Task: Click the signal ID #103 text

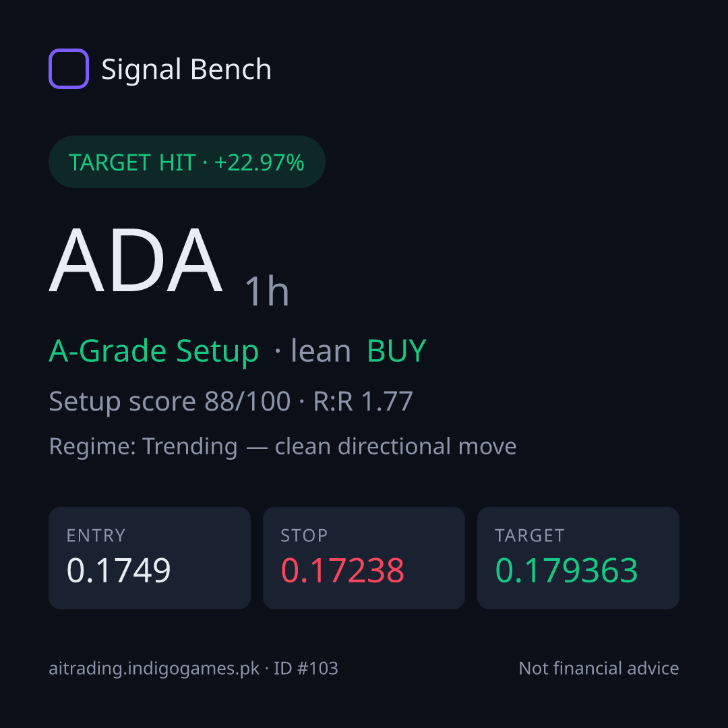Action: pos(305,669)
